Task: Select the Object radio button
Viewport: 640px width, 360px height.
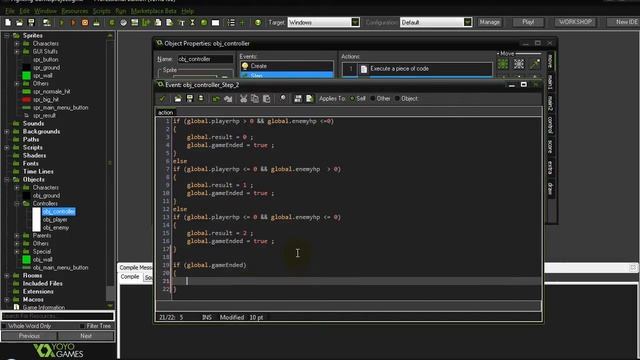Action: pos(397,98)
